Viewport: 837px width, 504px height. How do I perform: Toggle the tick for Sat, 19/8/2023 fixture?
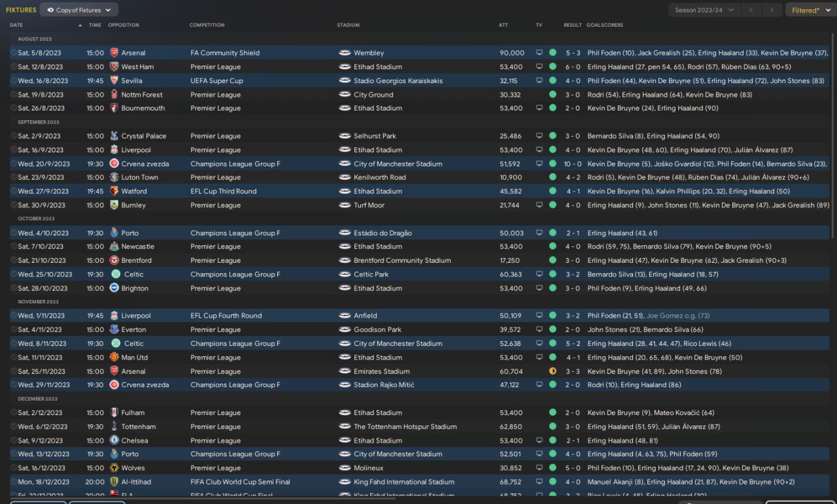(x=14, y=95)
